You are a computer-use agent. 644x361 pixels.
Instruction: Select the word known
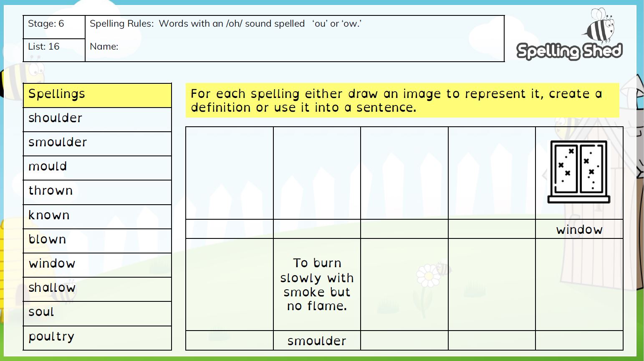pyautogui.click(x=49, y=216)
